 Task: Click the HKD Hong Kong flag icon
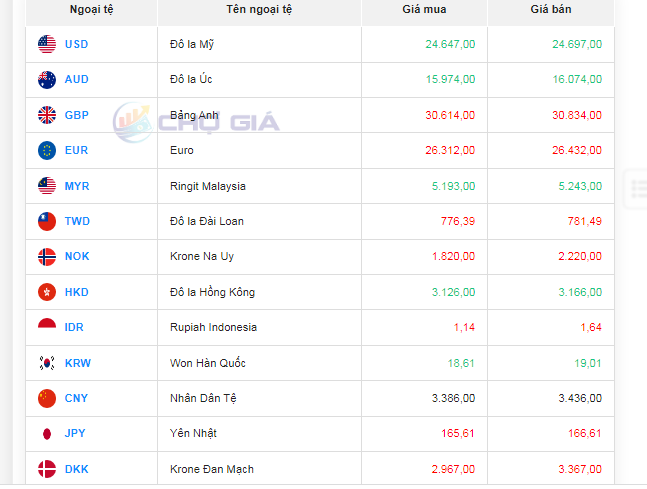[47, 292]
